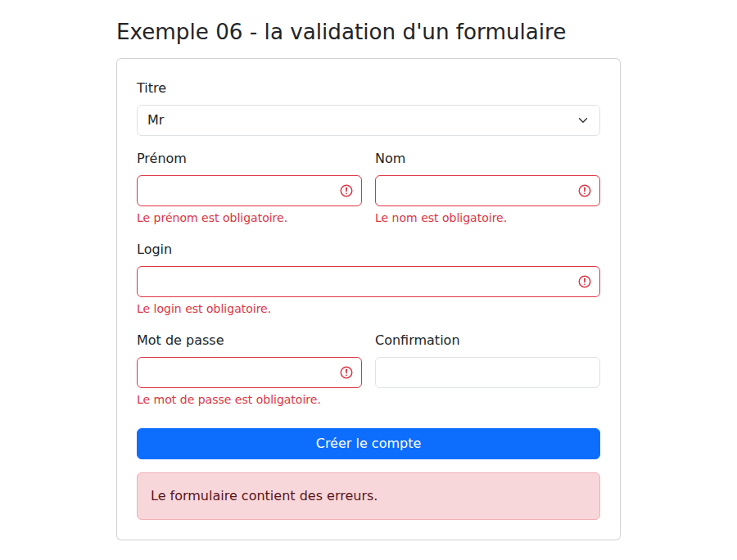Click the error icon in Login field
The width and height of the screenshot is (737, 560).
(x=584, y=282)
